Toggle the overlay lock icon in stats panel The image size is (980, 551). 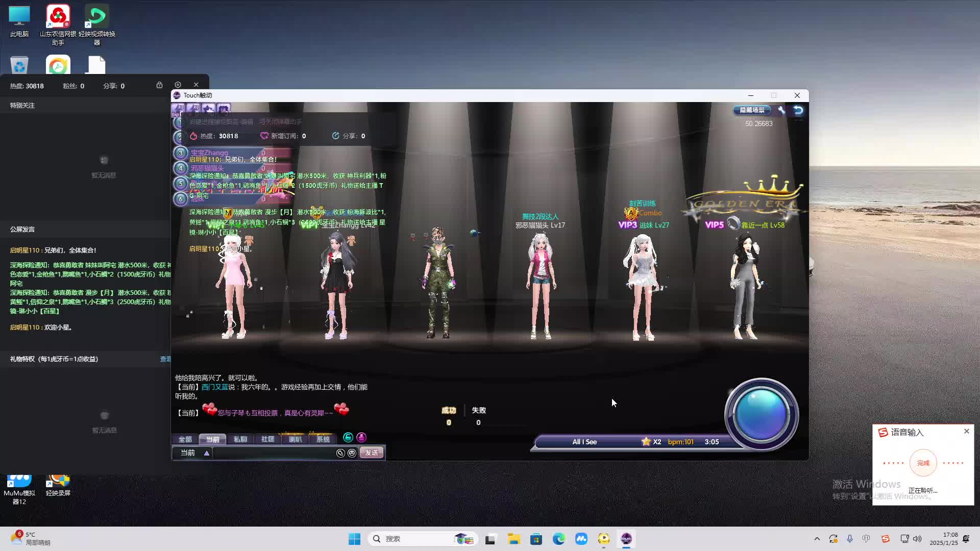[159, 85]
